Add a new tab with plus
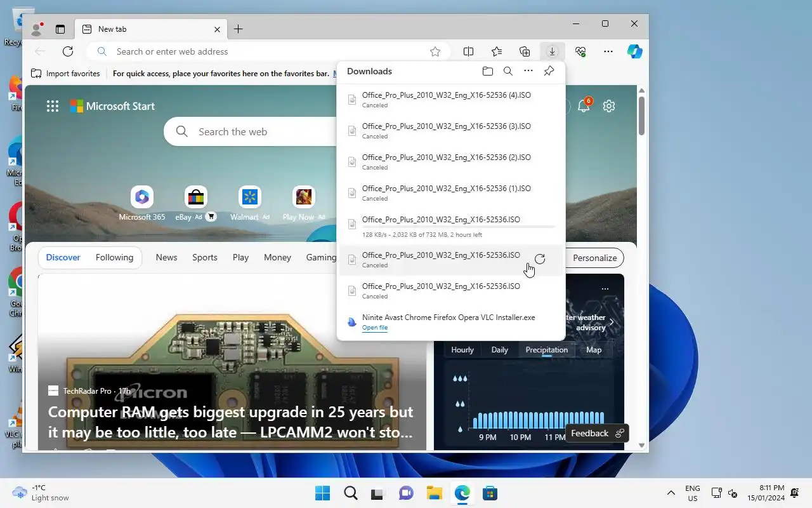The width and height of the screenshot is (812, 508). tap(238, 29)
